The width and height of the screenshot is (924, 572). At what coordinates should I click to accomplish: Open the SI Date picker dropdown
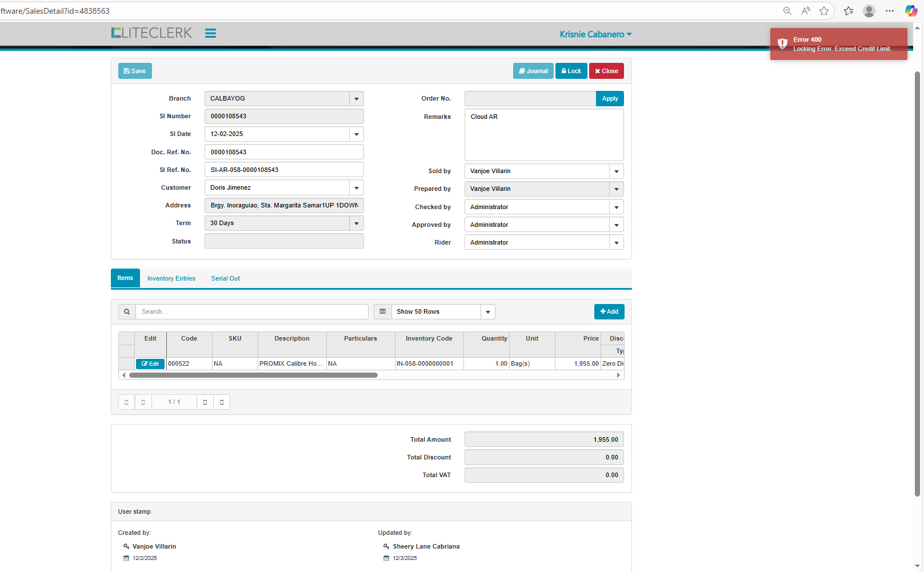tap(357, 134)
